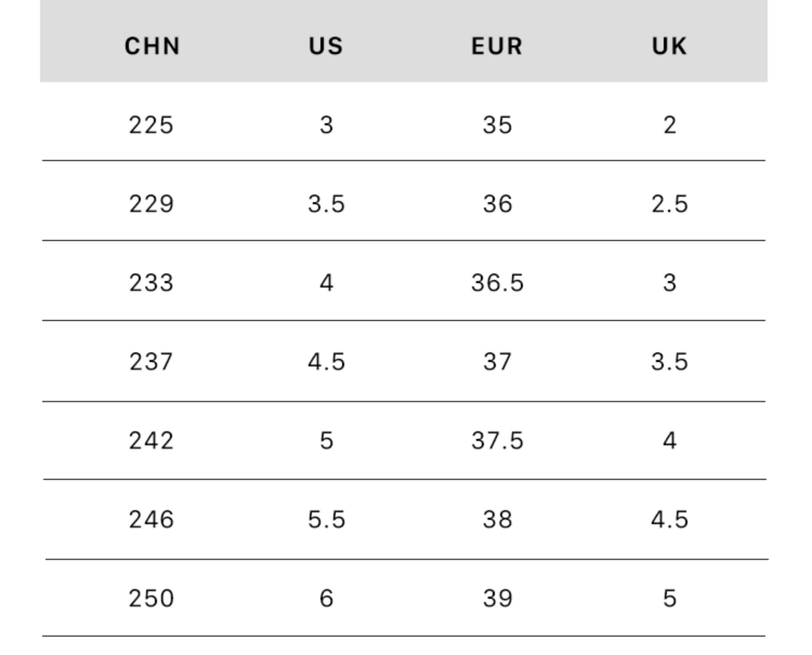
Task: Click EUR size 37.5 value
Action: pyautogui.click(x=497, y=440)
